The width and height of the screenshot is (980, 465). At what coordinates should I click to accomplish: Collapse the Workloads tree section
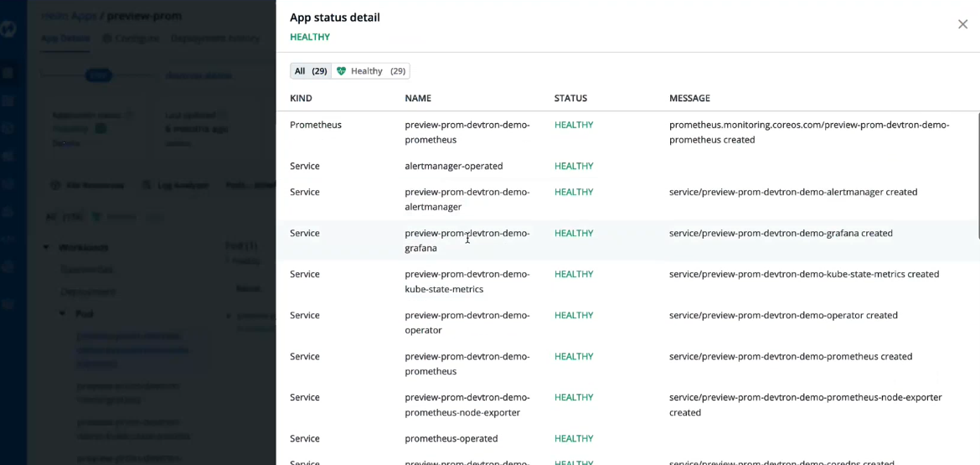46,247
